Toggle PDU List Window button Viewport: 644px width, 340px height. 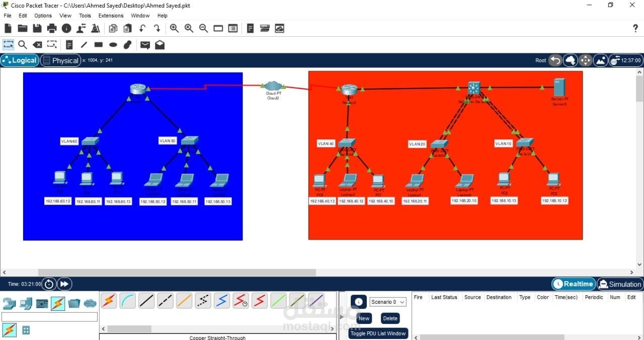(378, 333)
